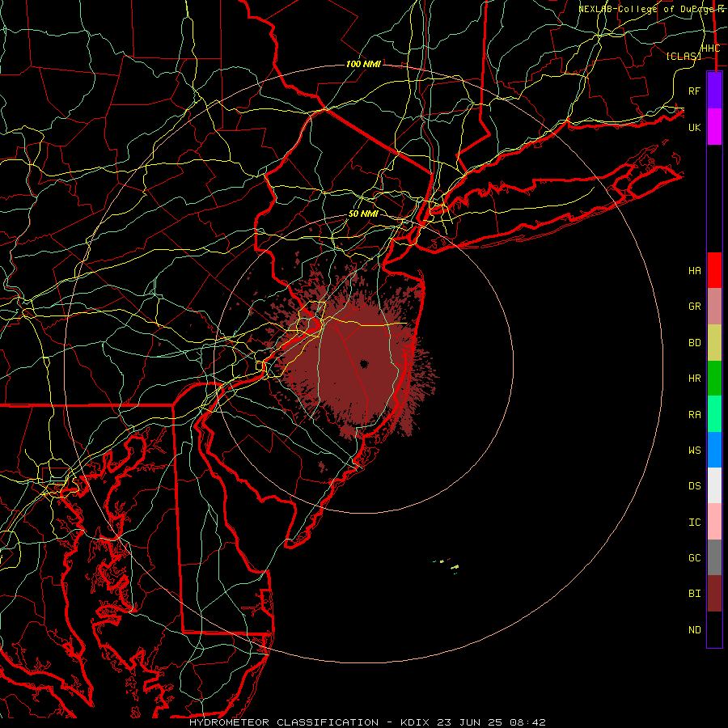
Task: Click the RA legend label
Action: 695,415
